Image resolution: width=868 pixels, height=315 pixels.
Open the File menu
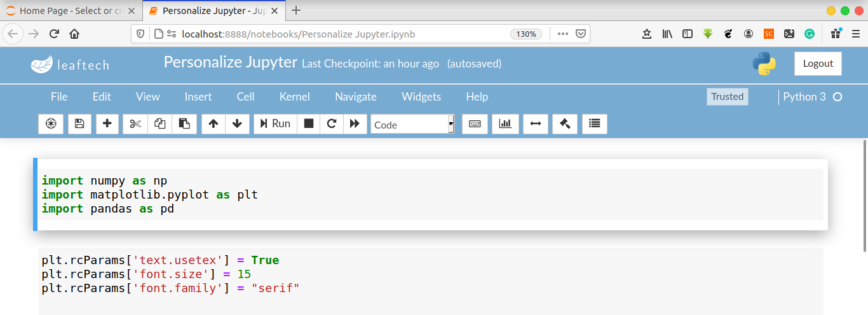(59, 97)
